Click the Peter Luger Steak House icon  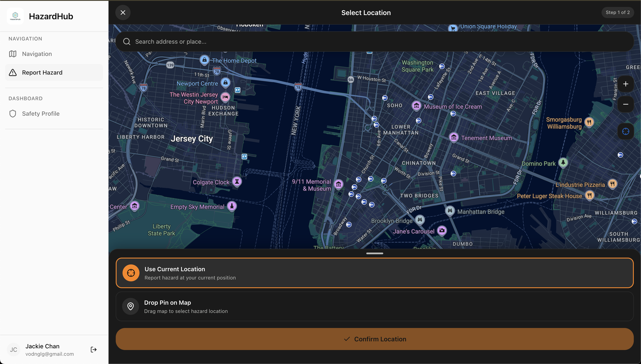pos(589,195)
